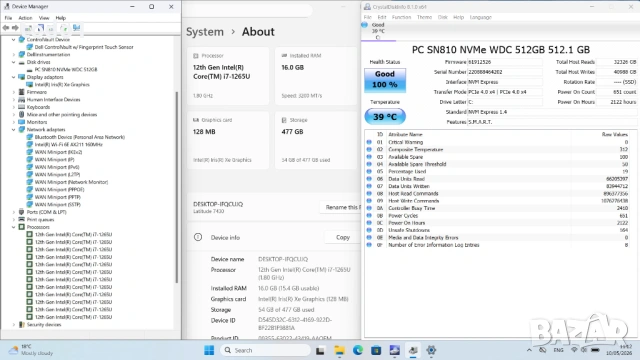
Task: Select the PC SN810 NVMe disk drive icon
Action: coord(30,70)
